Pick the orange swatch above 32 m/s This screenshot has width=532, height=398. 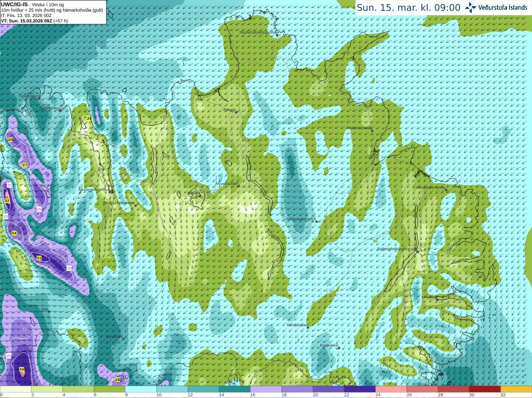click(516, 389)
